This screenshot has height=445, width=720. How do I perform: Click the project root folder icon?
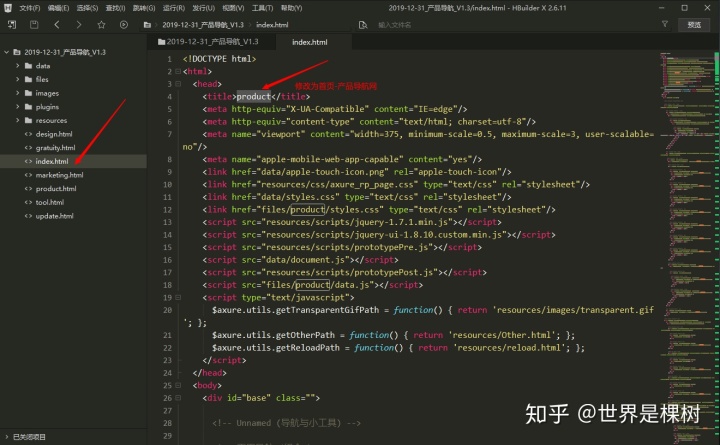[x=17, y=52]
